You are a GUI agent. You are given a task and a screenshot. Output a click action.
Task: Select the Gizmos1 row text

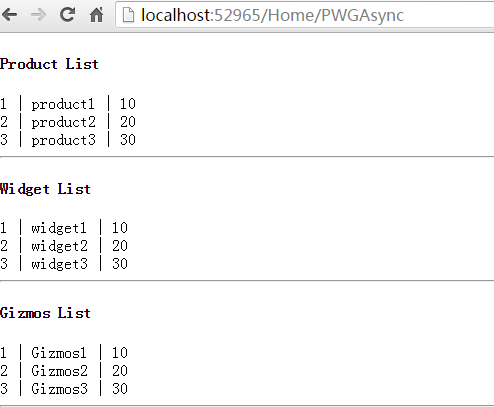(64, 353)
